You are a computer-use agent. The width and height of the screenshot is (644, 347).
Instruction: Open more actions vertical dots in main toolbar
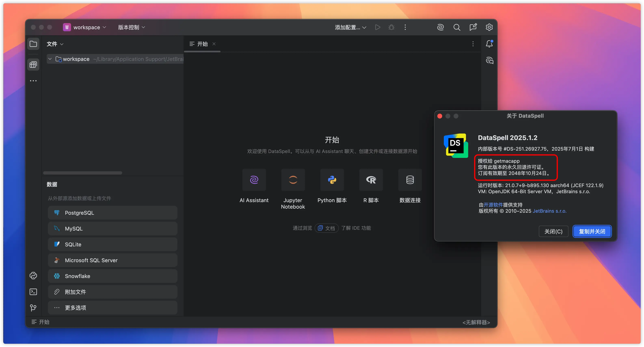pyautogui.click(x=405, y=27)
